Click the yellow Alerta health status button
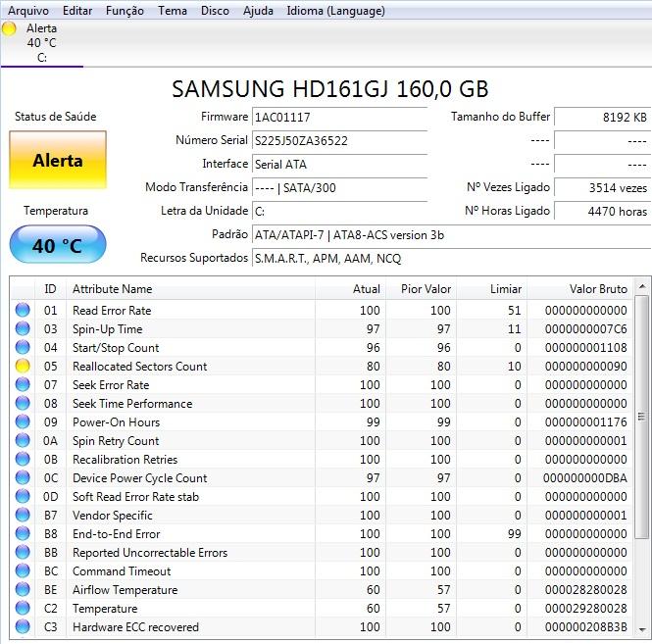Screen dimensions: 652x644 coord(58,160)
